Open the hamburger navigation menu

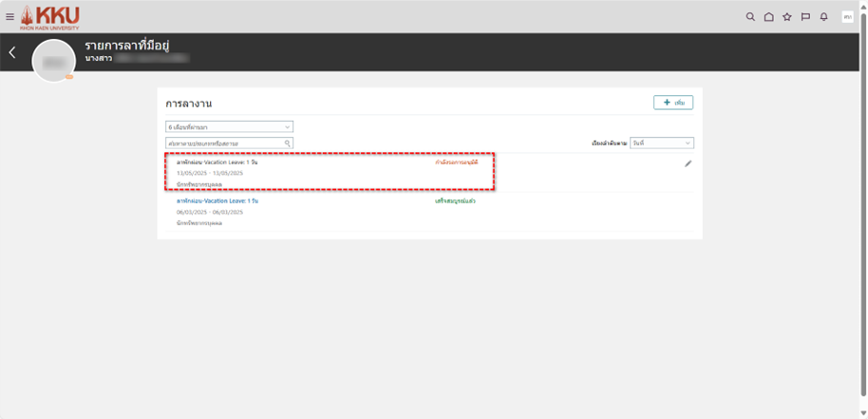pos(9,16)
